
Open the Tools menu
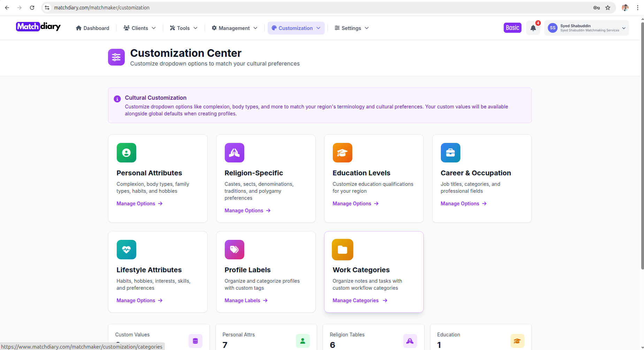(x=183, y=28)
